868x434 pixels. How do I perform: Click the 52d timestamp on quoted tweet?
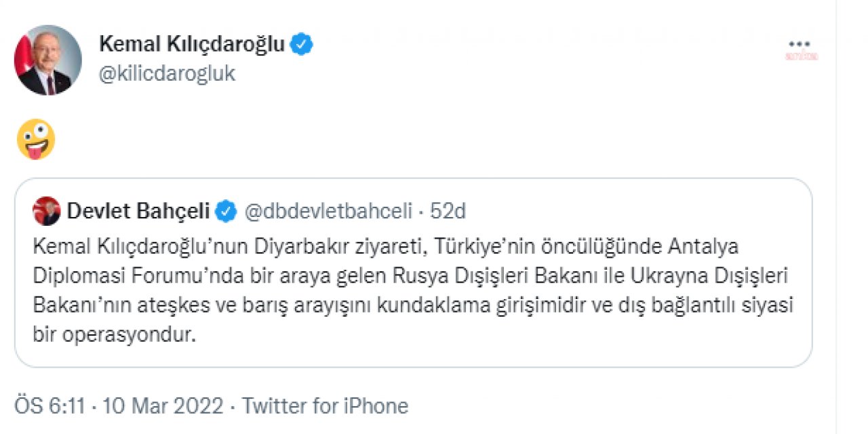(x=448, y=211)
